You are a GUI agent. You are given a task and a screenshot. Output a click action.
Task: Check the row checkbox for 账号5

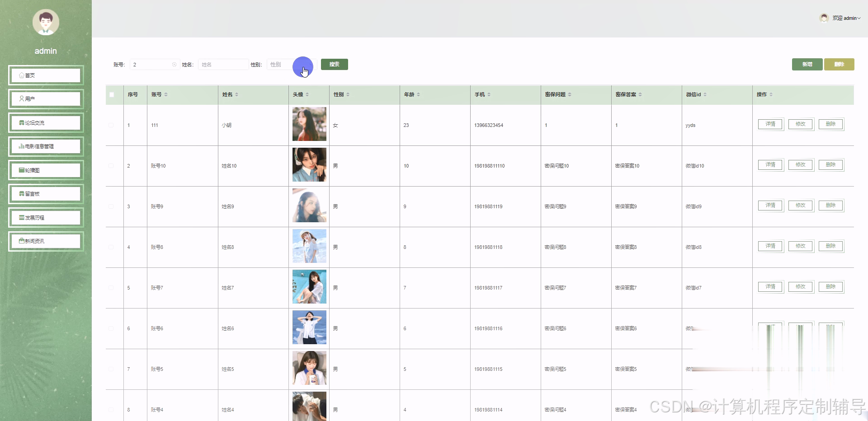[111, 369]
